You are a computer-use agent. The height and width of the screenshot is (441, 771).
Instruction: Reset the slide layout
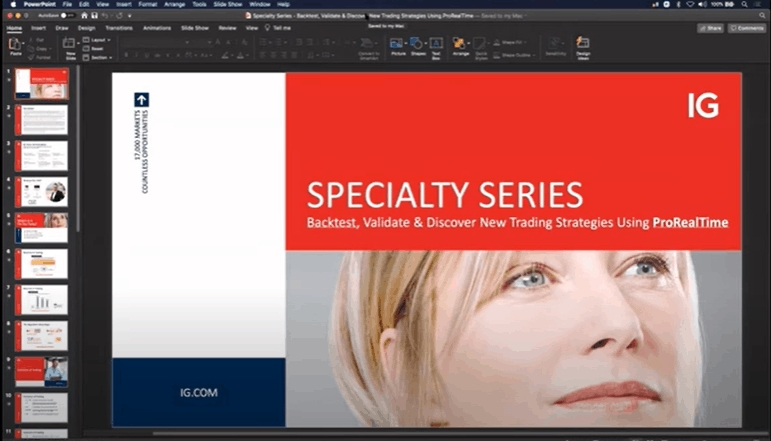[93, 49]
